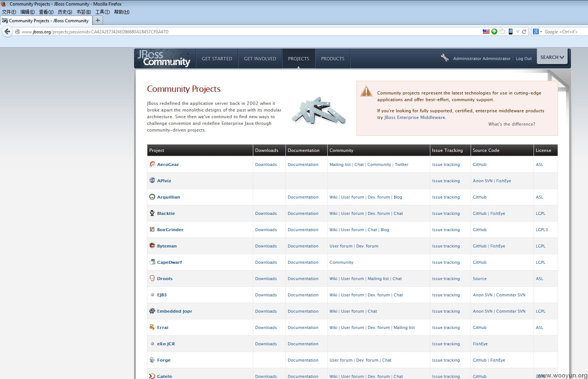Open Issue tracking for APIviz
The height and width of the screenshot is (379, 588).
(x=446, y=181)
